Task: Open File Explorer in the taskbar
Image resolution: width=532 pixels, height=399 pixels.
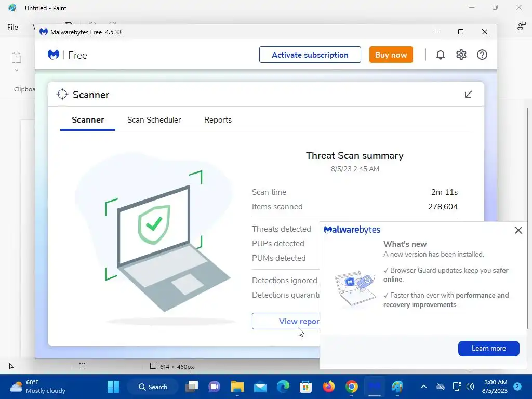Action: click(x=237, y=387)
